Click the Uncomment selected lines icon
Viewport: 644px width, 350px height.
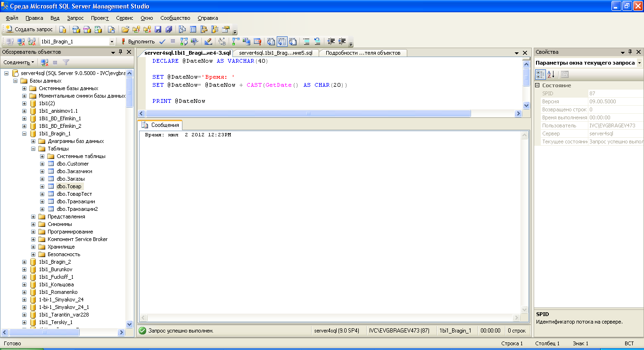[317, 42]
